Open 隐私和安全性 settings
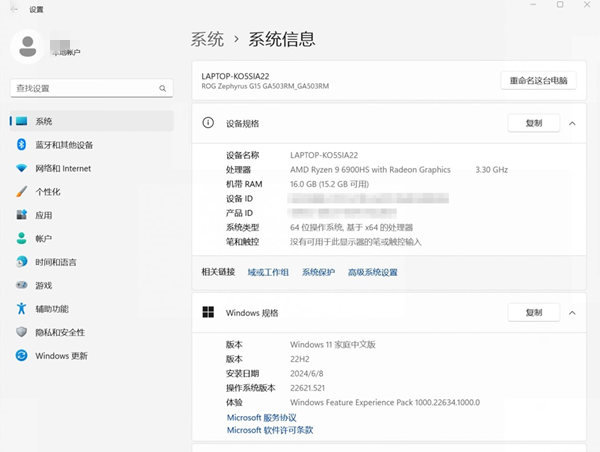This screenshot has height=452, width=600. [92, 332]
